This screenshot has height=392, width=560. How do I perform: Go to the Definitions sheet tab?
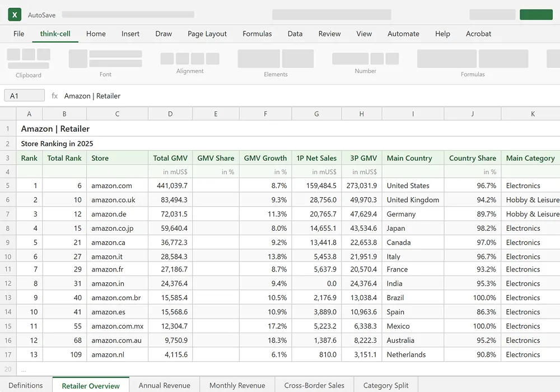26,385
